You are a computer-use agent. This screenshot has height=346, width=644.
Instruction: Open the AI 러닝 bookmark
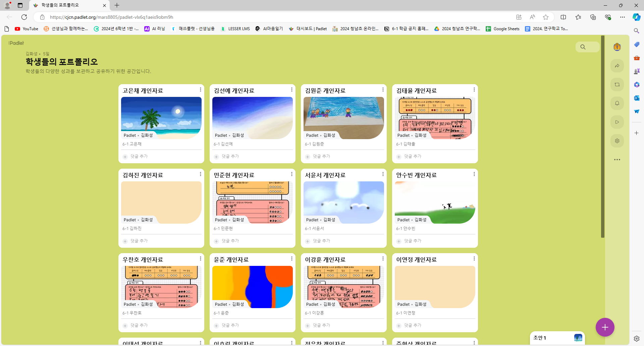point(155,29)
